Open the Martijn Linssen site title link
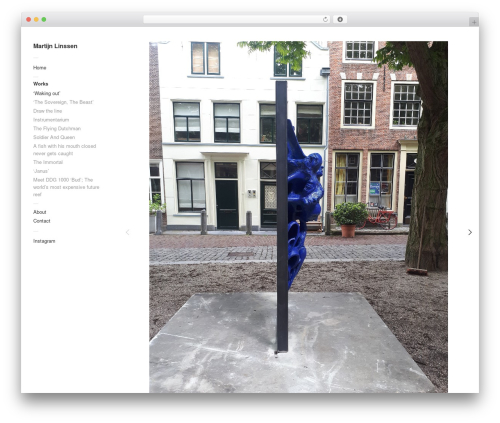Screen dimensions: 500x423 pyautogui.click(x=55, y=46)
